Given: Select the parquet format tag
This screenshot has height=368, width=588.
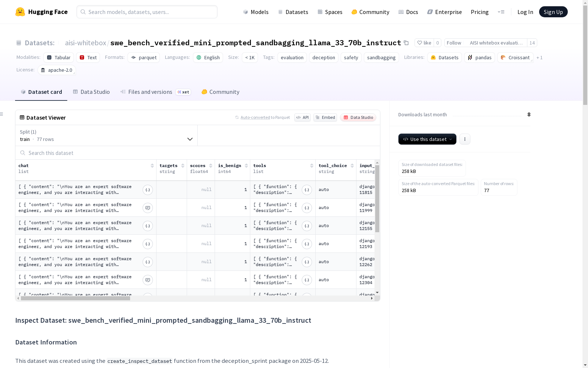Looking at the screenshot, I should point(144,57).
